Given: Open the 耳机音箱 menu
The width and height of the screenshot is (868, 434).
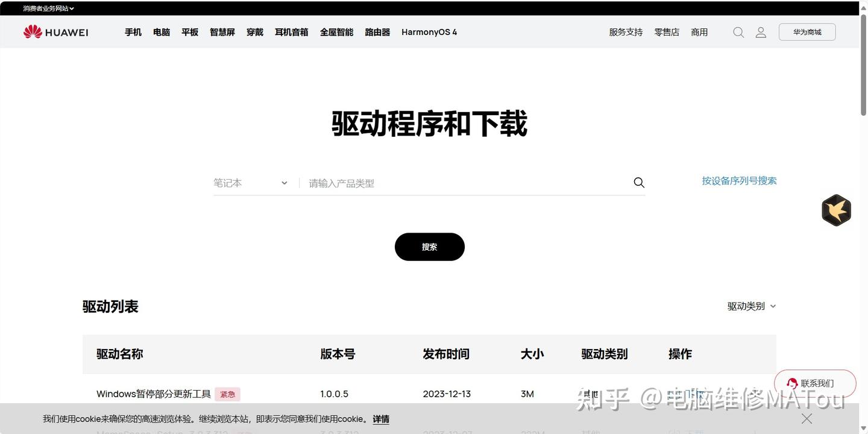Looking at the screenshot, I should pyautogui.click(x=292, y=33).
